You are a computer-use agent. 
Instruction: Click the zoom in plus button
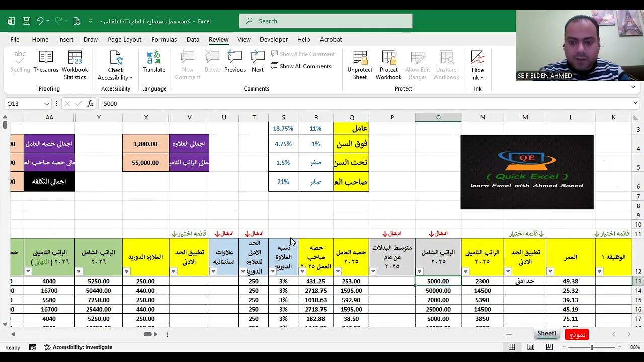coord(620,347)
